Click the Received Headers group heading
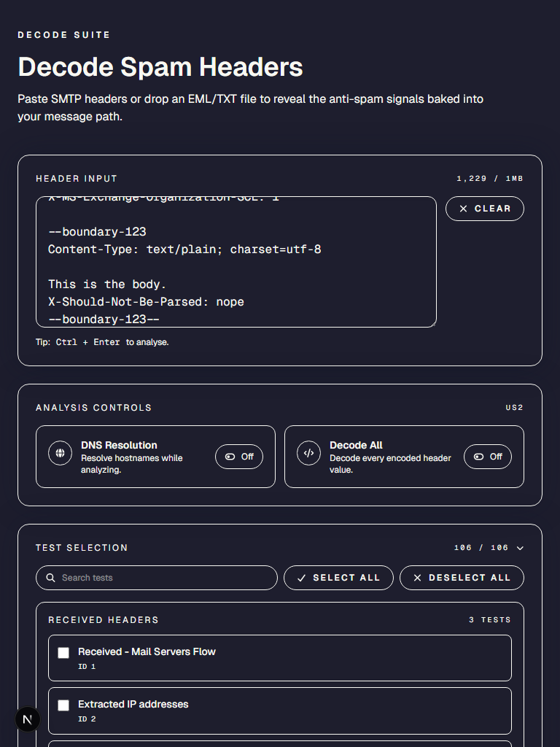560x747 pixels. pyautogui.click(x=104, y=620)
